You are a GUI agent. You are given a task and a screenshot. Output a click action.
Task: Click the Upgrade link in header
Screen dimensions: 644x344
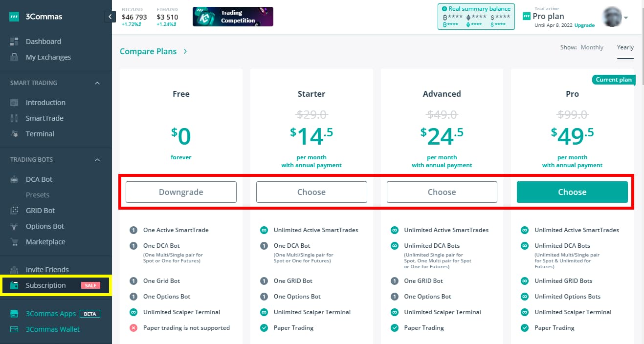(x=585, y=25)
